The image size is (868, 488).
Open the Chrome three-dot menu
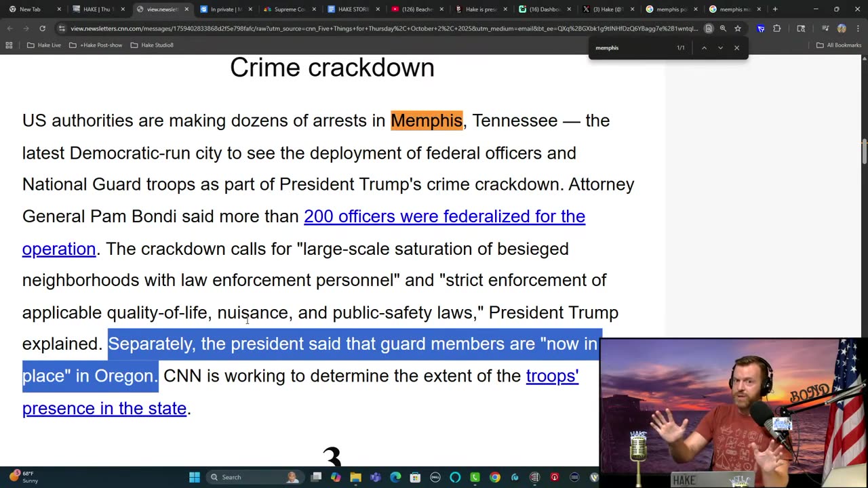pyautogui.click(x=858, y=28)
